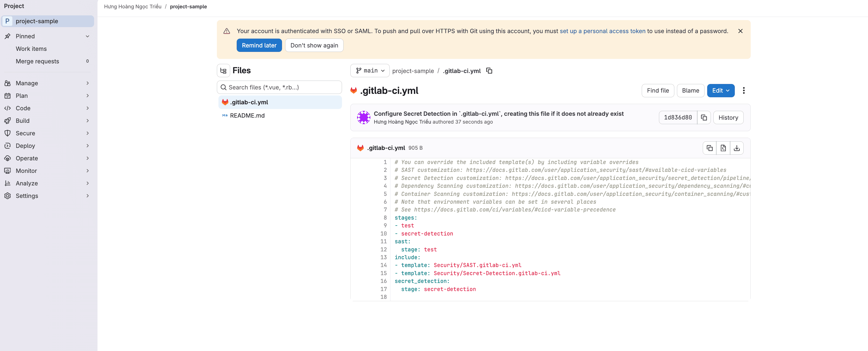Open the main branch dropdown

[370, 70]
